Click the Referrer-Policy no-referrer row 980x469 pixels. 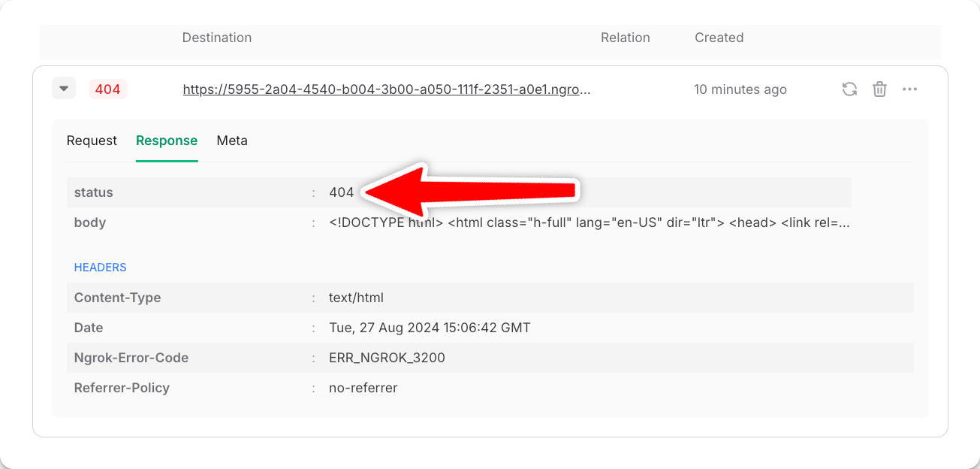490,388
